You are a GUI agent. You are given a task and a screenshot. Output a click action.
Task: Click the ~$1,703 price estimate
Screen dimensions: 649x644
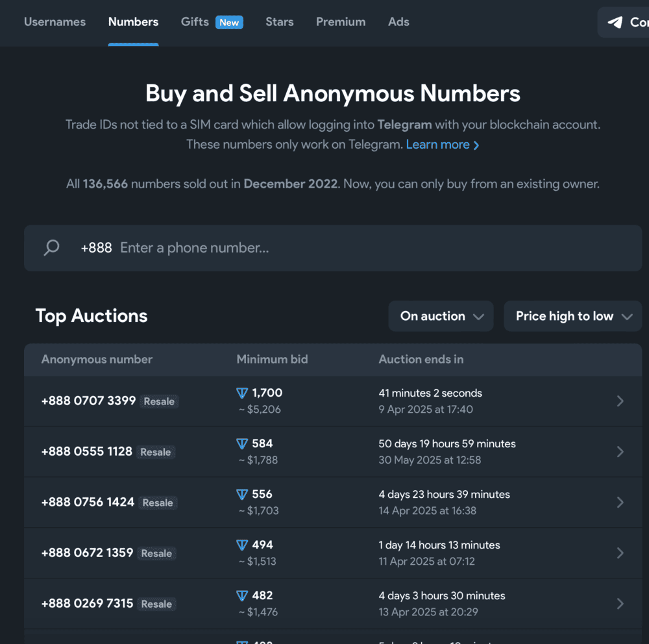pos(258,511)
